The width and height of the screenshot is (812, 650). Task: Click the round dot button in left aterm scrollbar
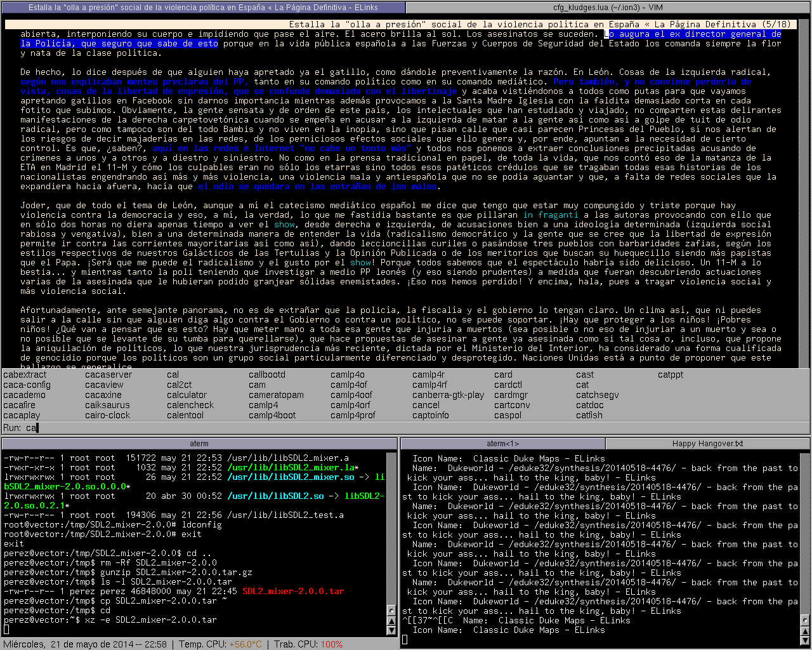[x=391, y=611]
